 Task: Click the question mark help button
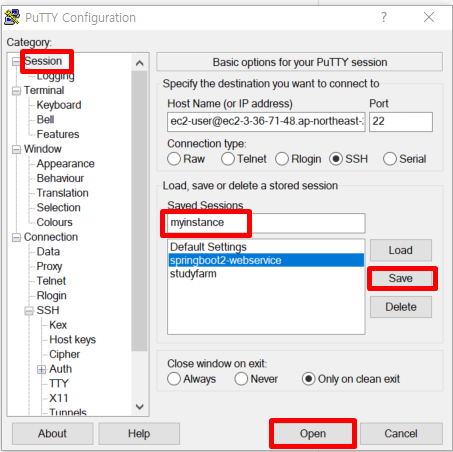[384, 17]
